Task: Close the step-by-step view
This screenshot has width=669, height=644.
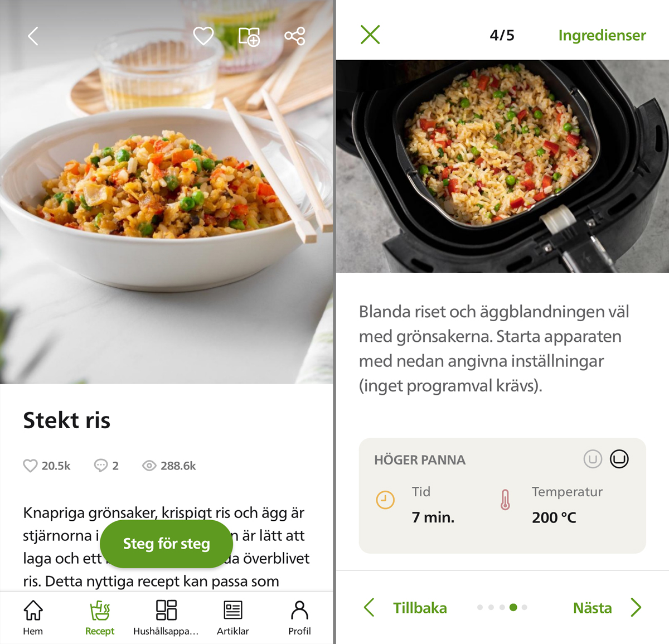Action: click(x=370, y=35)
